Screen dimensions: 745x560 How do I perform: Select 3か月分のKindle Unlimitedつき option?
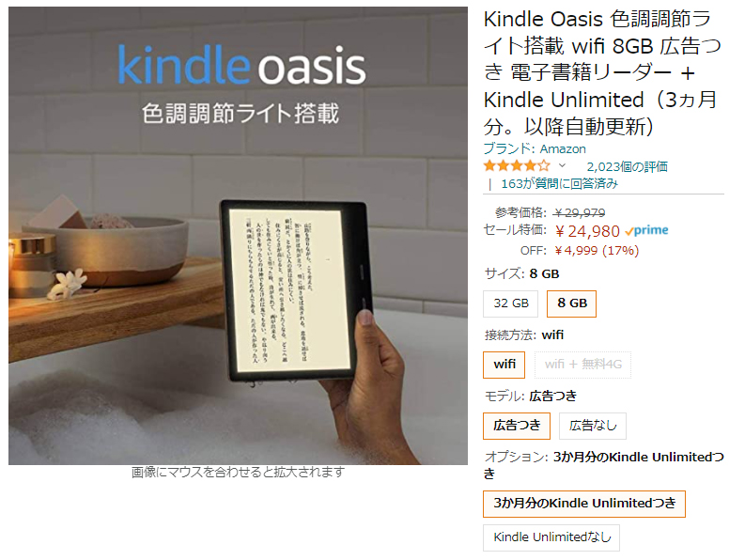click(584, 504)
